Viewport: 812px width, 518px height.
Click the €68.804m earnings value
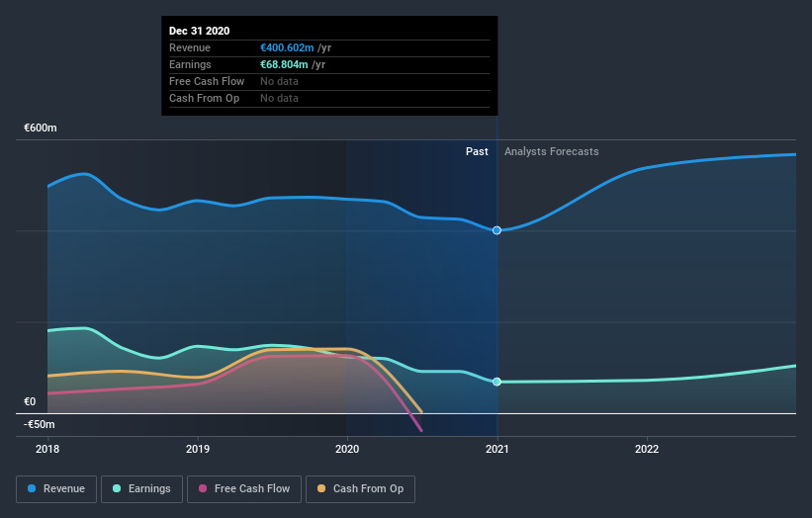pos(284,64)
